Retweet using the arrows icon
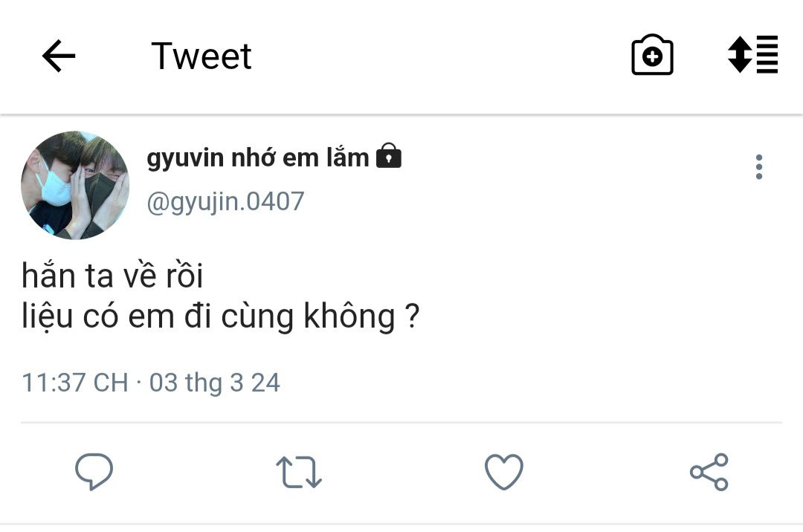Screen dimensions: 803x532 point(299,472)
